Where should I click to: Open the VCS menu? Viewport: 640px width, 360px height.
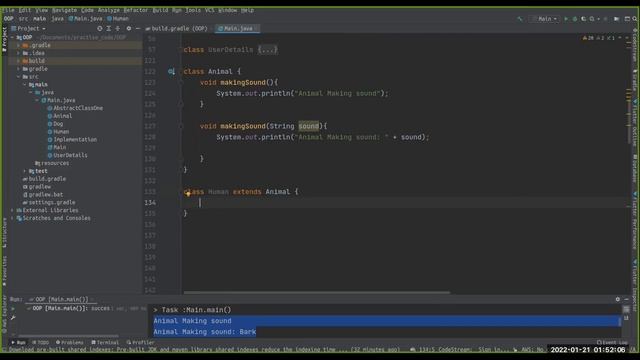pyautogui.click(x=209, y=10)
